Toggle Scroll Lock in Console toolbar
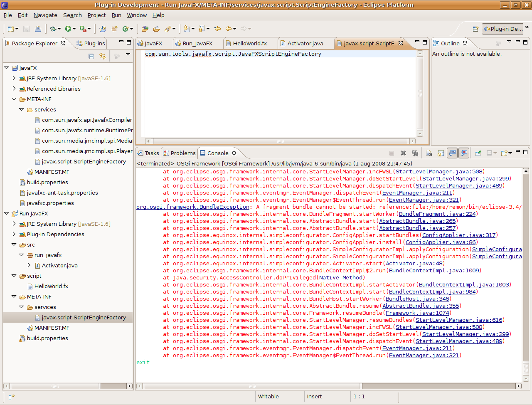The height and width of the screenshot is (405, 532). point(441,153)
